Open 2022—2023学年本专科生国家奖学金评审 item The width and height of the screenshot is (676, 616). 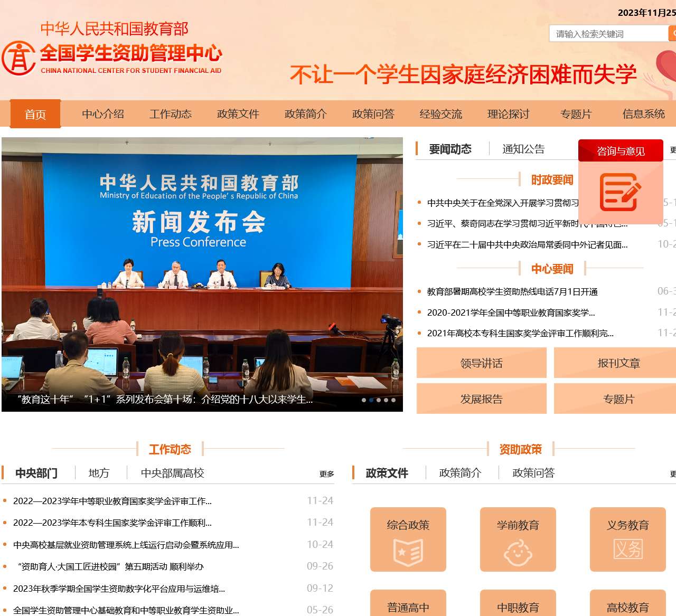coord(112,523)
